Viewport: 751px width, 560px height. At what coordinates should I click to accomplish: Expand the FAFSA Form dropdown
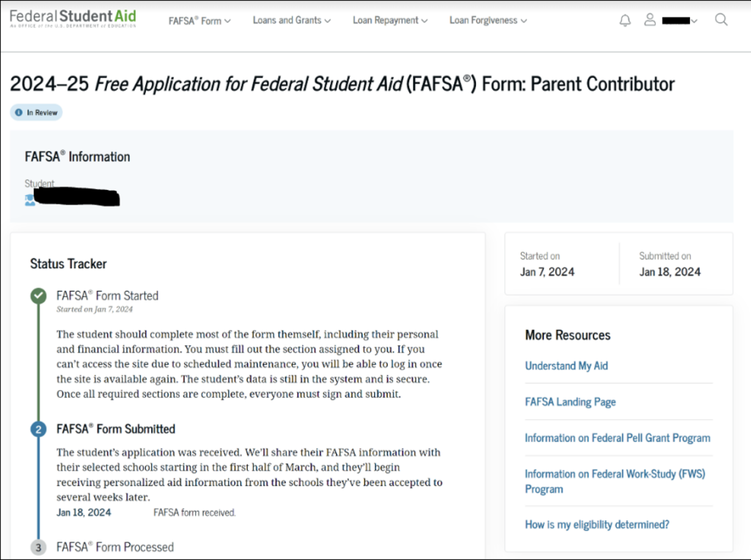199,21
